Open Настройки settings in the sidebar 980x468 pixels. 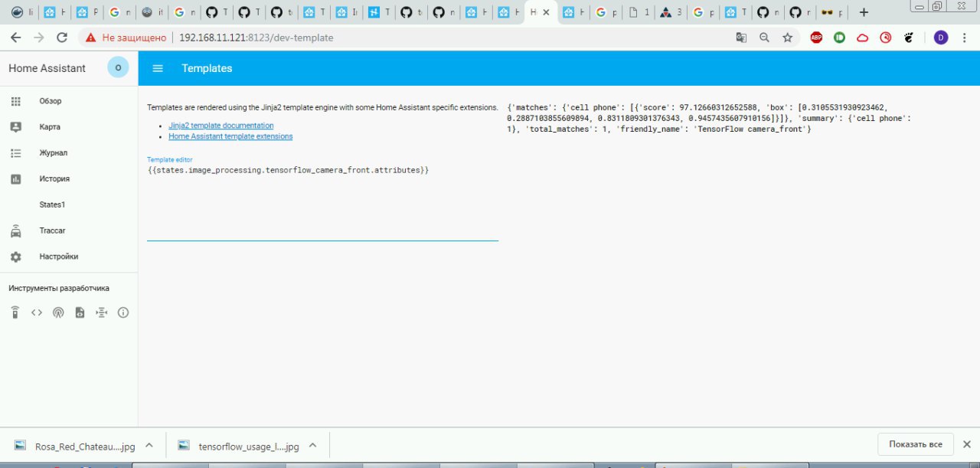(69, 257)
